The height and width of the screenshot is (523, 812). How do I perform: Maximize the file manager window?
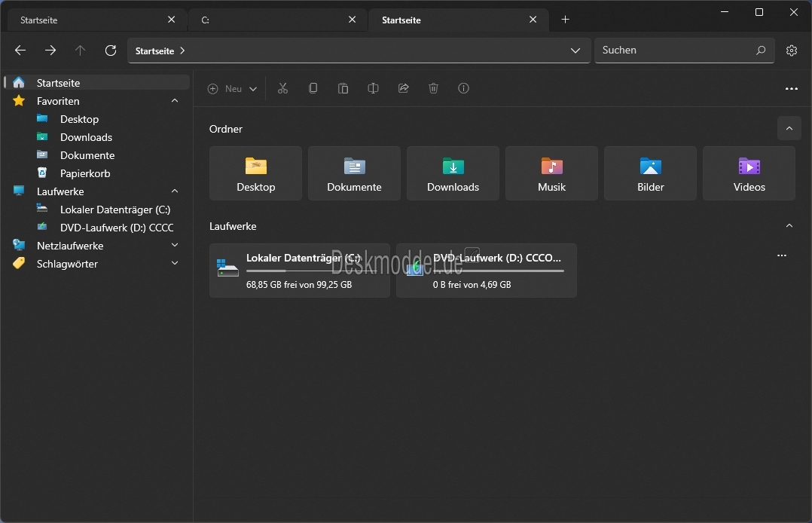(759, 12)
